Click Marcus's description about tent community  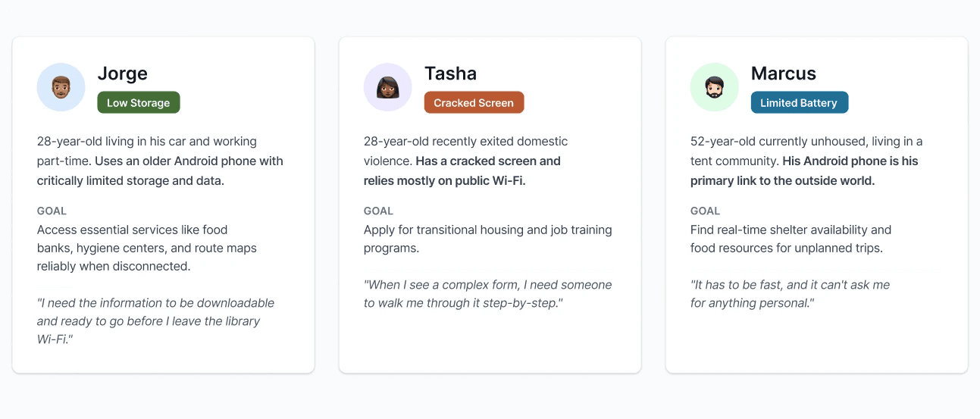tap(806, 161)
